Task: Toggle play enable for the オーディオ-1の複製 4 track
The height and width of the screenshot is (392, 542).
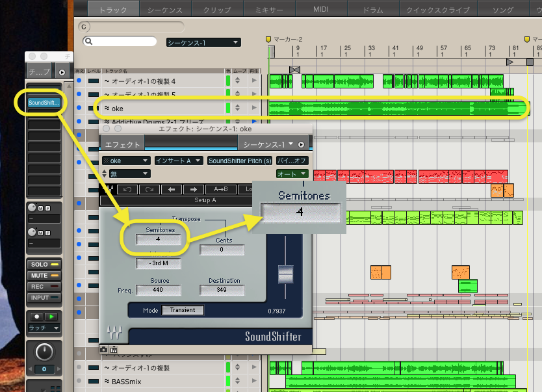Action: pos(254,81)
